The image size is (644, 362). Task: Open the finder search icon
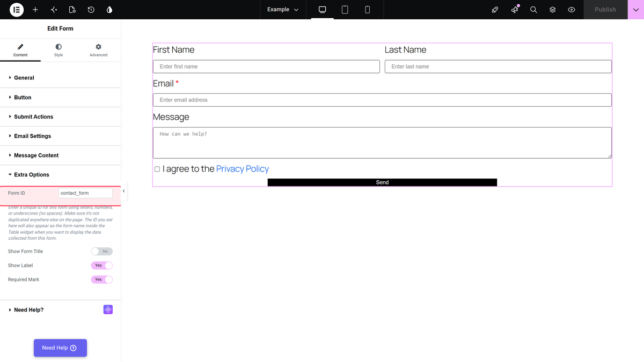point(533,10)
